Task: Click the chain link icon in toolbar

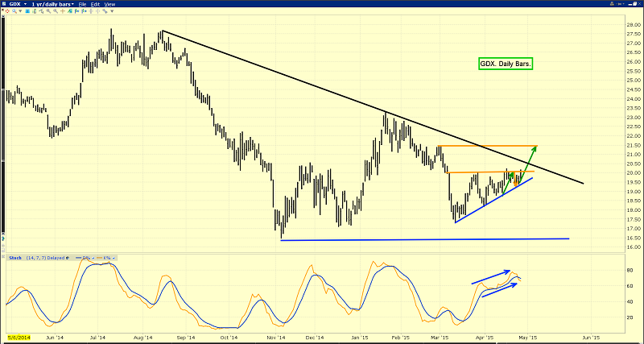Action: 105,11
